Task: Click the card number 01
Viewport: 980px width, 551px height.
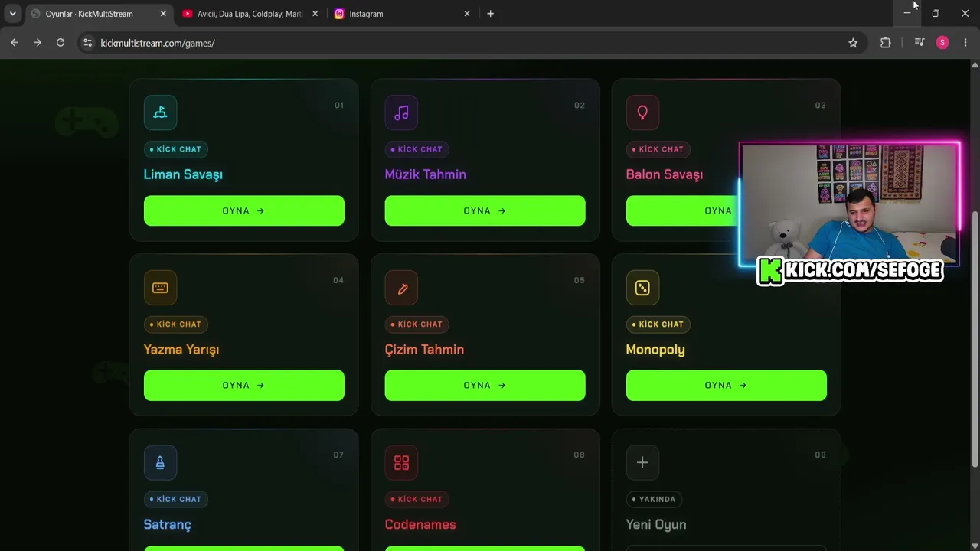Action: click(x=339, y=105)
